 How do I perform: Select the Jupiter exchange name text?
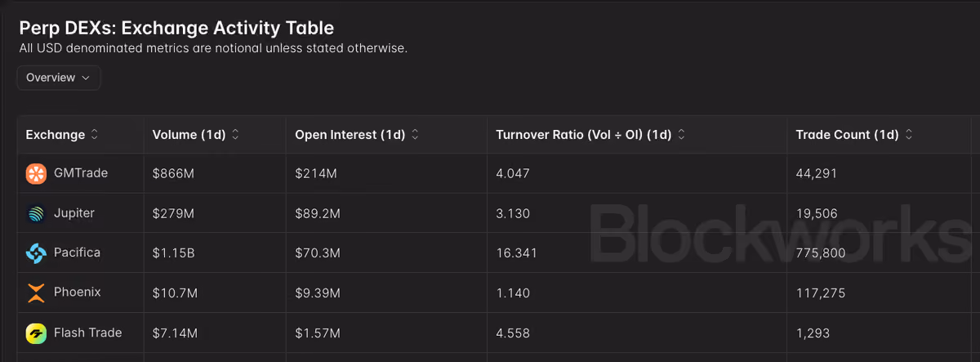click(x=74, y=213)
